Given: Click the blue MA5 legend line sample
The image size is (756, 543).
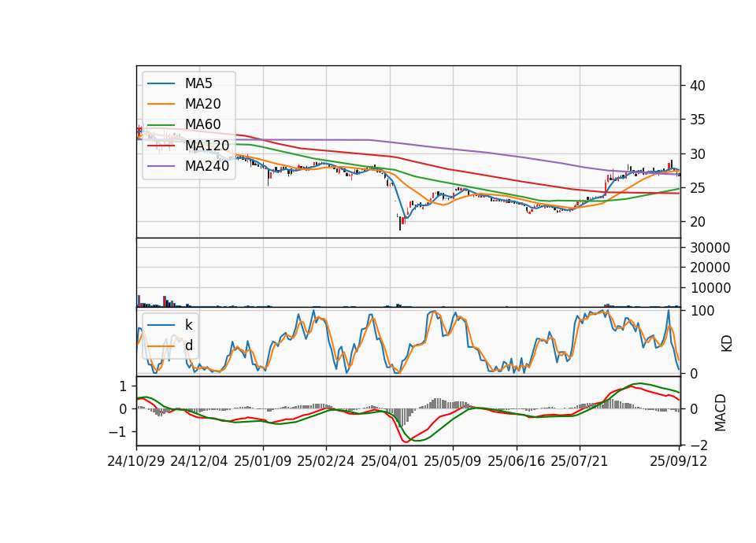Looking at the screenshot, I should coord(161,84).
